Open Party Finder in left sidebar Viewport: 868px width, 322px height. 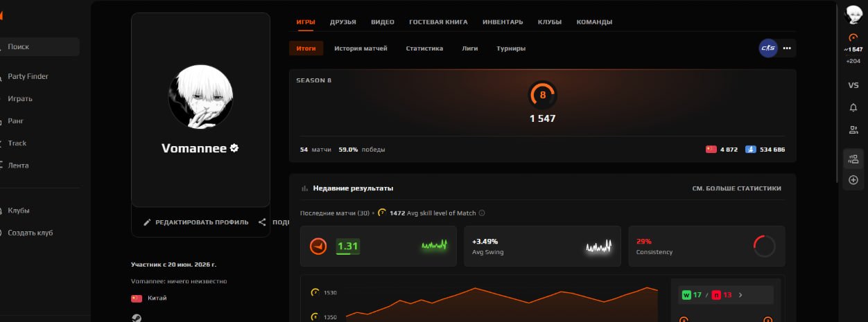pyautogui.click(x=28, y=77)
